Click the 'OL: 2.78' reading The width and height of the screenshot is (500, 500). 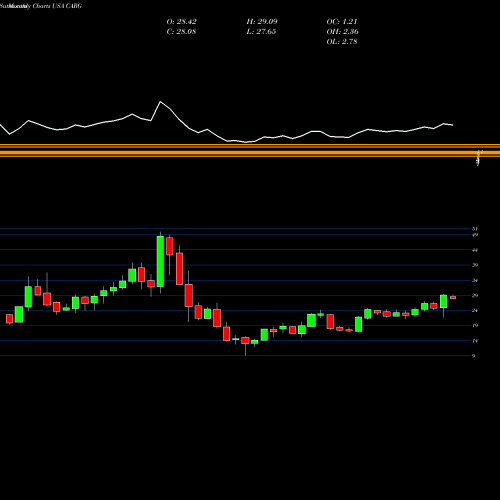tap(342, 42)
